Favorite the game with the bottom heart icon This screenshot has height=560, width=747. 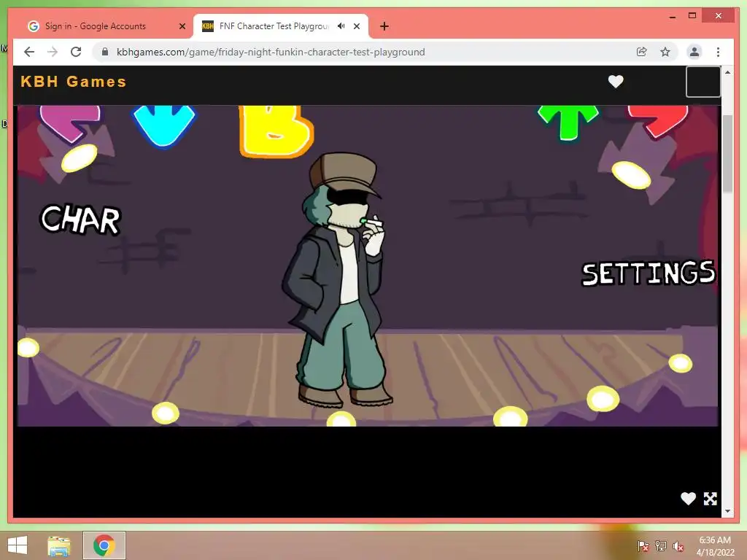click(688, 499)
